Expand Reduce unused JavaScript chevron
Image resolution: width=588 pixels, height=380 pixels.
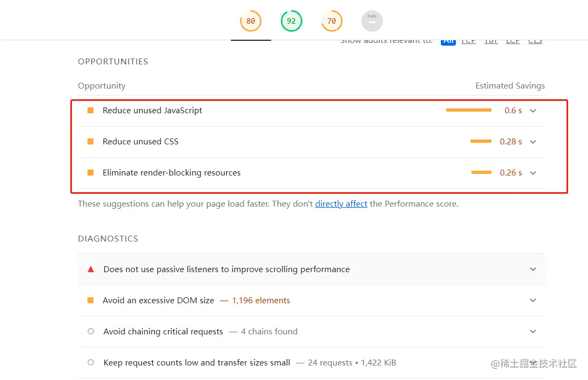coord(533,111)
